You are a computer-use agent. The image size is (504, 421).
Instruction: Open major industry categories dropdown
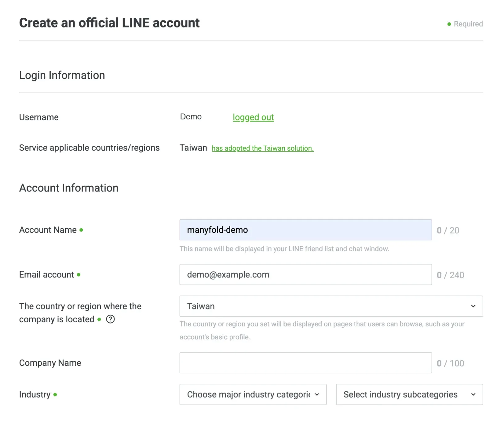click(x=253, y=395)
